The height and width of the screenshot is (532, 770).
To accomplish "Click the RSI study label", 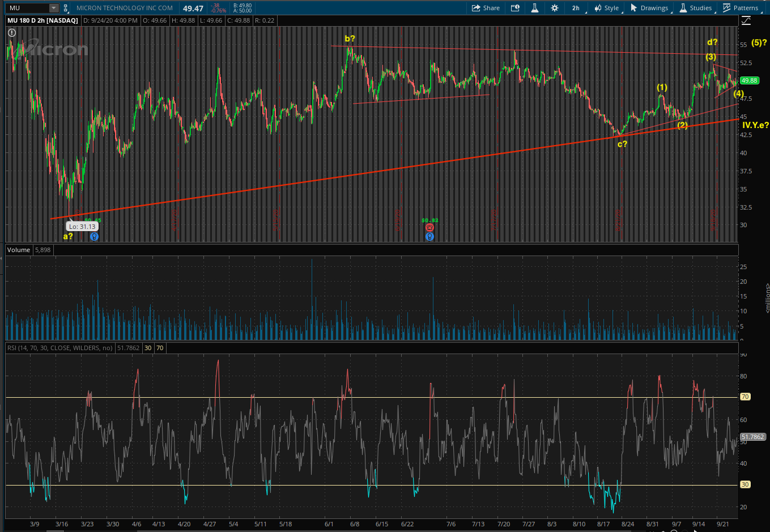I will [59, 347].
